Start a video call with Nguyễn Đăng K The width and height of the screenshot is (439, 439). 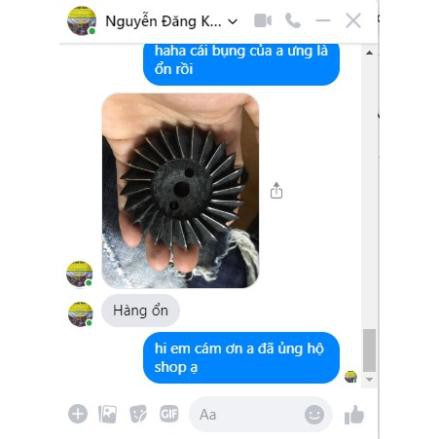coord(263,21)
